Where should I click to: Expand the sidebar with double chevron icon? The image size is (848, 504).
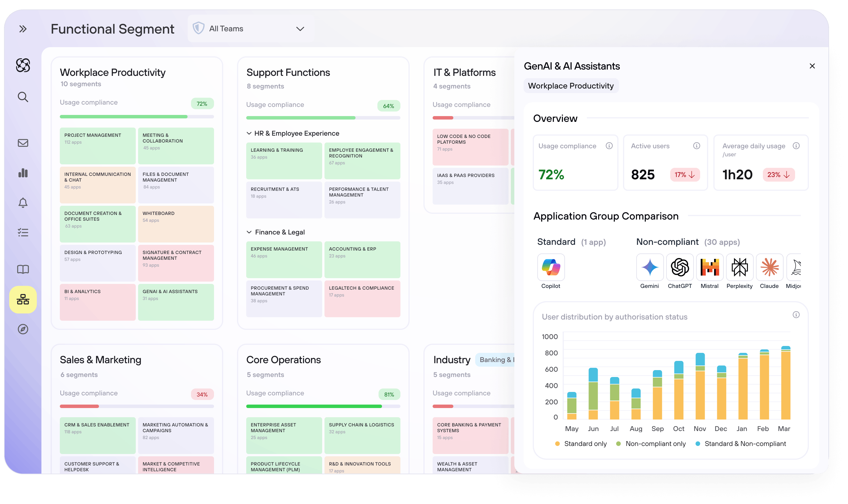point(23,29)
